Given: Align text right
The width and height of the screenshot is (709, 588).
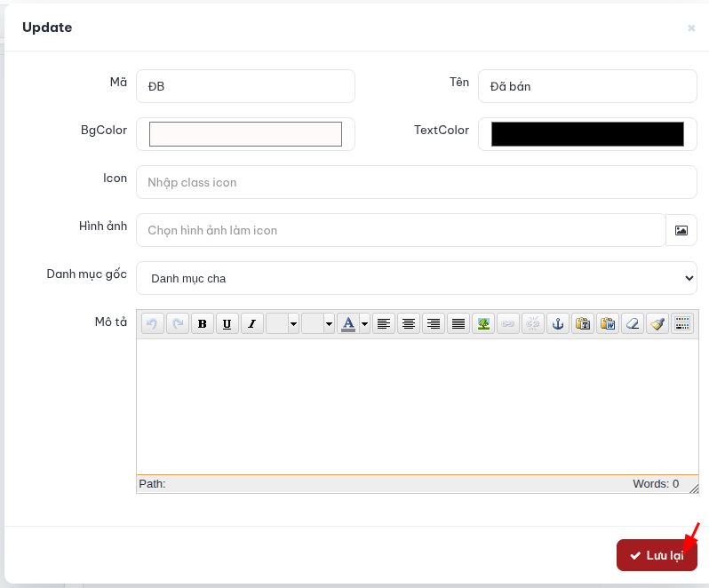Looking at the screenshot, I should click(x=434, y=323).
